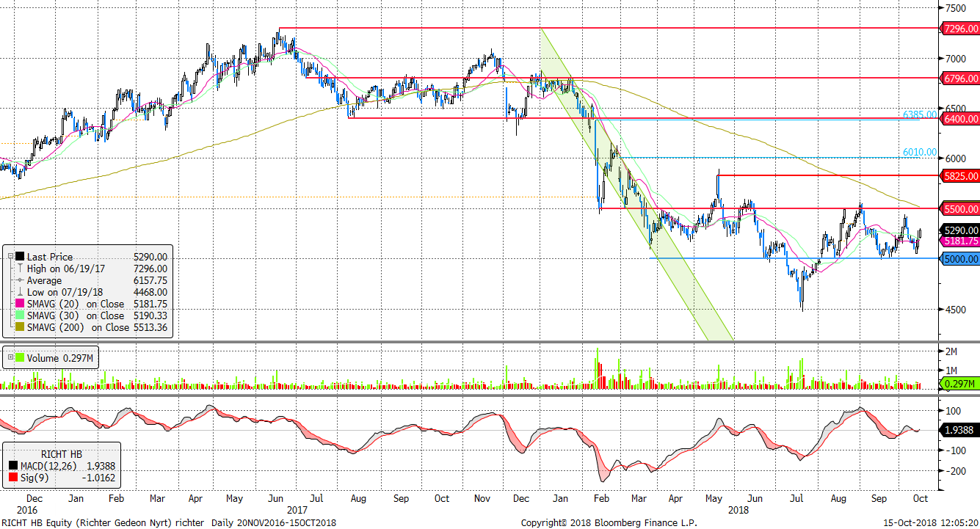The image size is (980, 529).
Task: Click the 2017 year label on time axis
Action: point(297,508)
